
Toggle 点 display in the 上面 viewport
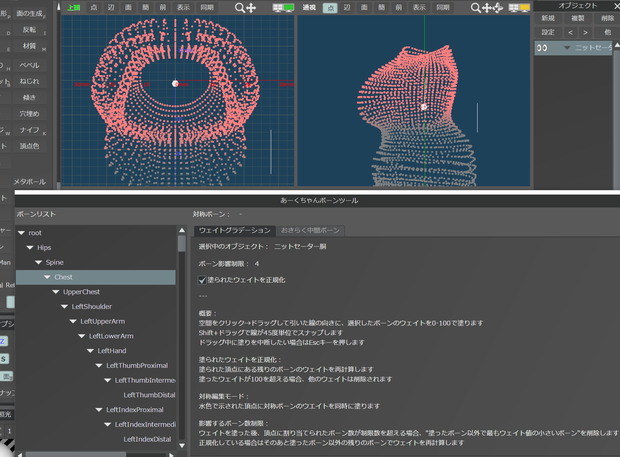click(x=94, y=8)
